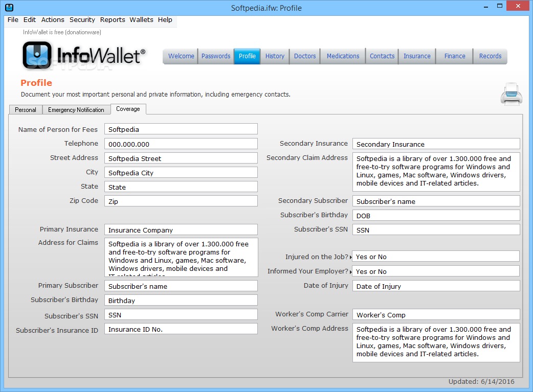The image size is (533, 392).
Task: Click the Worker's Comp Carrier field
Action: tap(436, 314)
